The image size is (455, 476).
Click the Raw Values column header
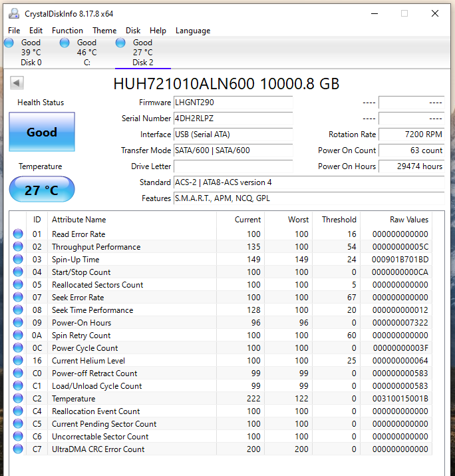pyautogui.click(x=408, y=220)
